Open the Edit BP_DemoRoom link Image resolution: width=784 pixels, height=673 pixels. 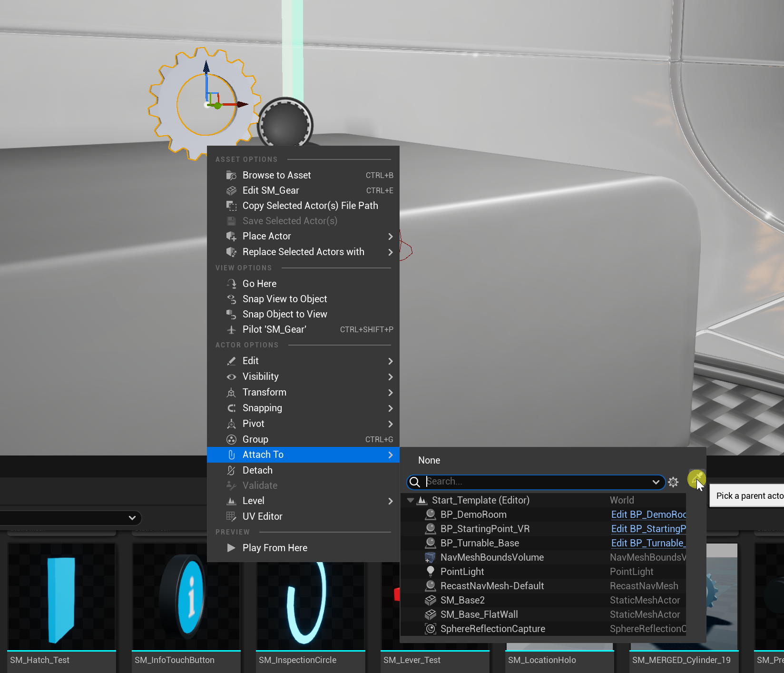[648, 515]
